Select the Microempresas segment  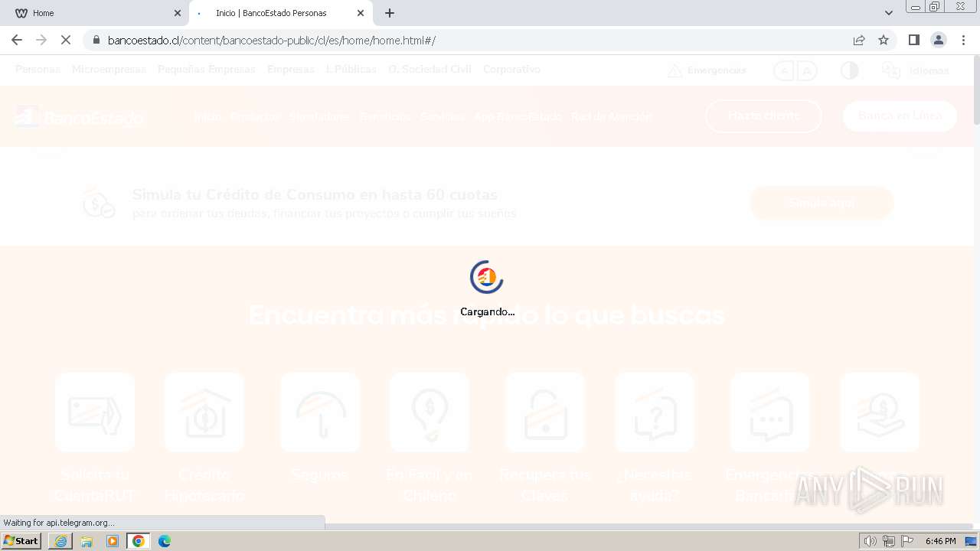[109, 70]
